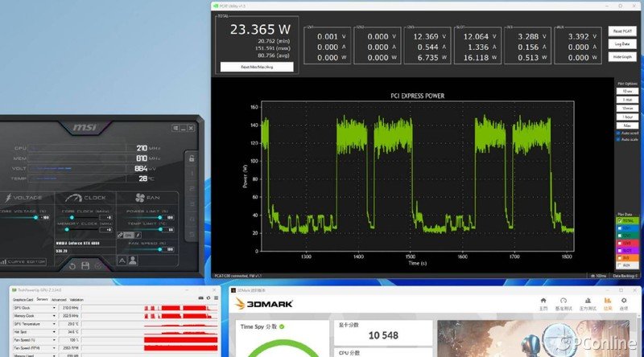Toggle the TOTAL plot data checkbox

(x=620, y=221)
